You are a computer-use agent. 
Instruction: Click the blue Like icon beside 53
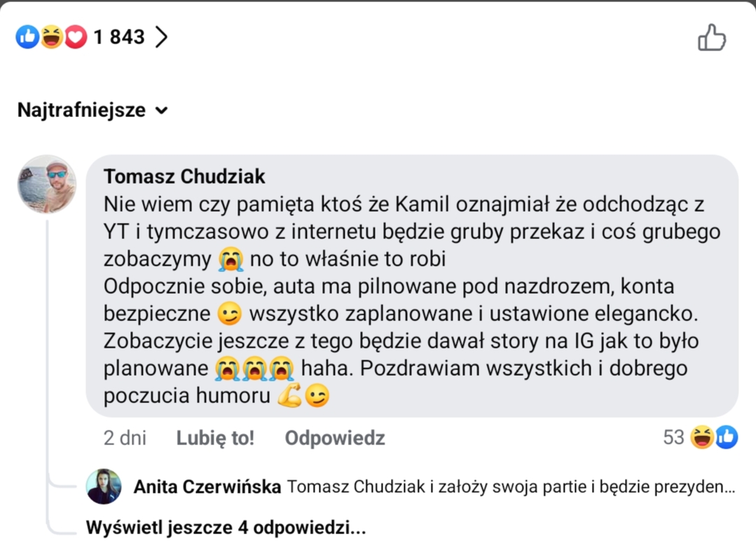pyautogui.click(x=726, y=437)
